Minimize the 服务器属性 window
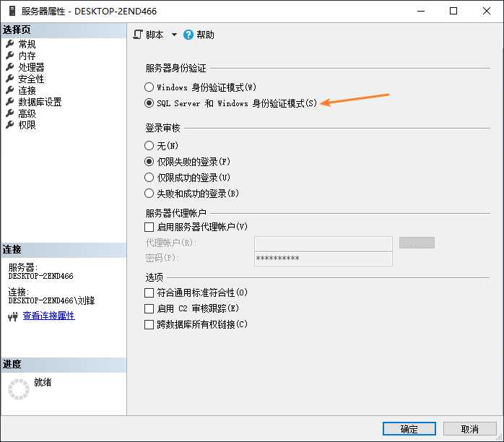 click(x=421, y=11)
